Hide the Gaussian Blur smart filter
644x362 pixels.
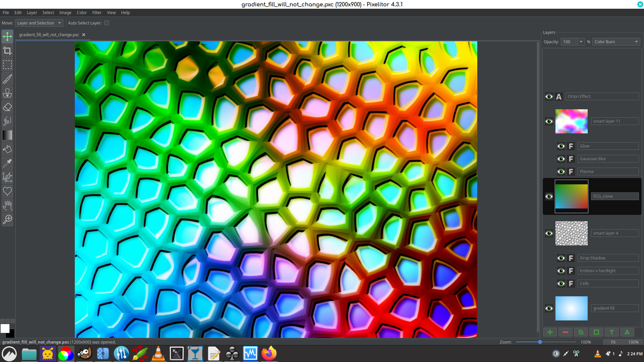coord(561,159)
